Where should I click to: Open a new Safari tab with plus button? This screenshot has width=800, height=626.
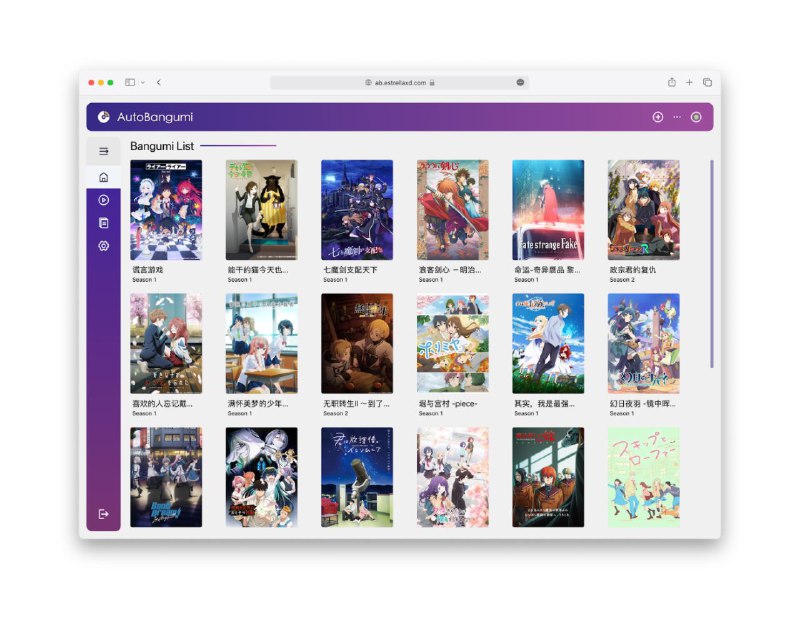tap(689, 82)
